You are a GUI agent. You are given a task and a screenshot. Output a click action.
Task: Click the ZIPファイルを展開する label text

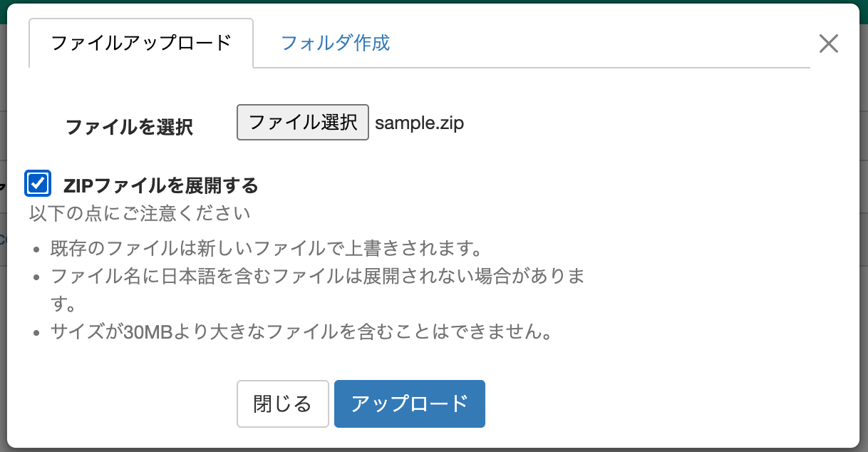pyautogui.click(x=160, y=186)
